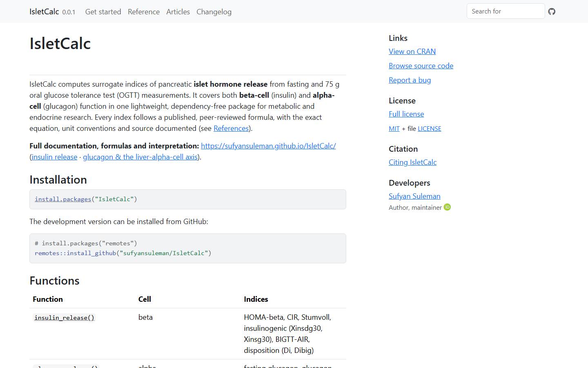The width and height of the screenshot is (588, 368).
Task: Open the Articles menu
Action: 178,11
